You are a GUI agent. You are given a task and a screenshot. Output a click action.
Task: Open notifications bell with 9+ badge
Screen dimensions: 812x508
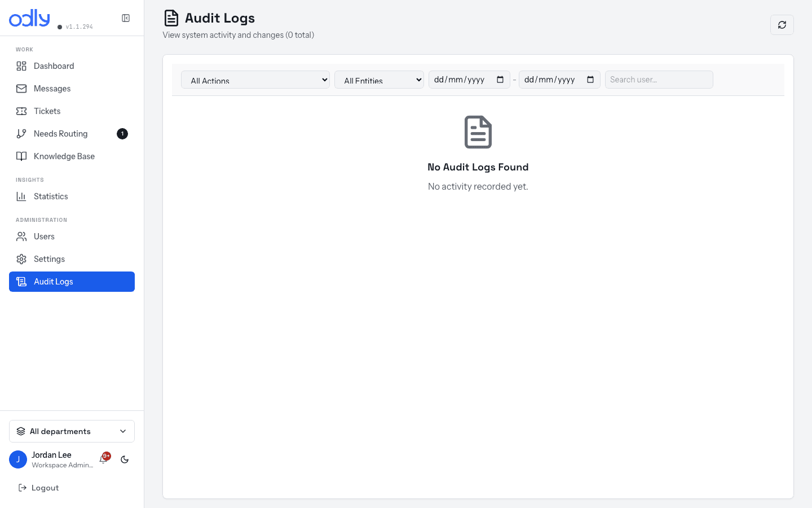coord(104,459)
